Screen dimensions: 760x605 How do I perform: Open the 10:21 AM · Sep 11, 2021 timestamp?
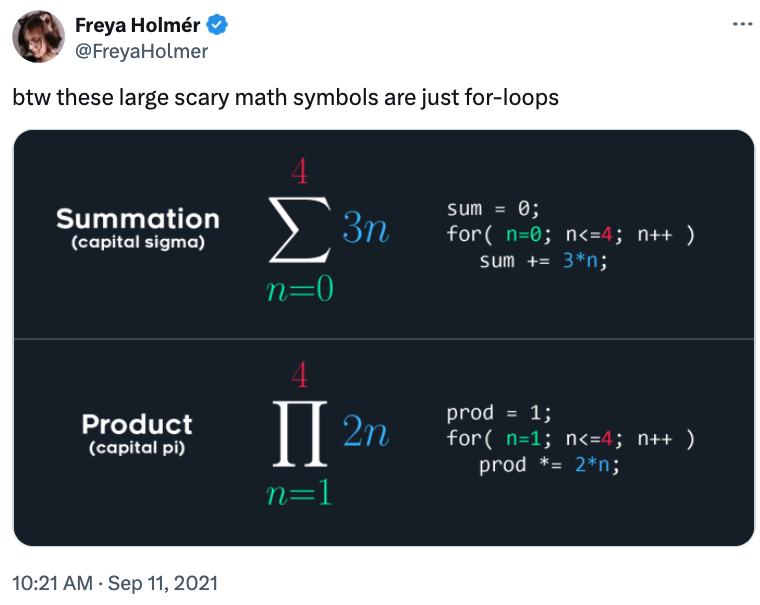pyautogui.click(x=114, y=582)
